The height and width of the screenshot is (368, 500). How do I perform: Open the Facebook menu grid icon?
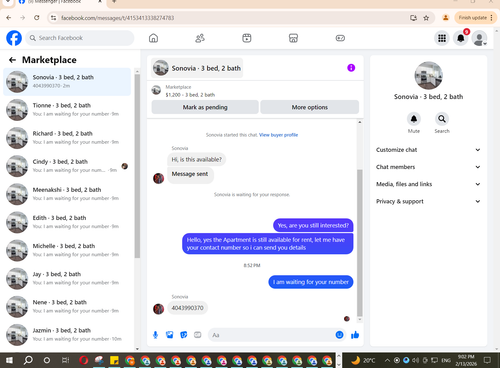pos(442,38)
